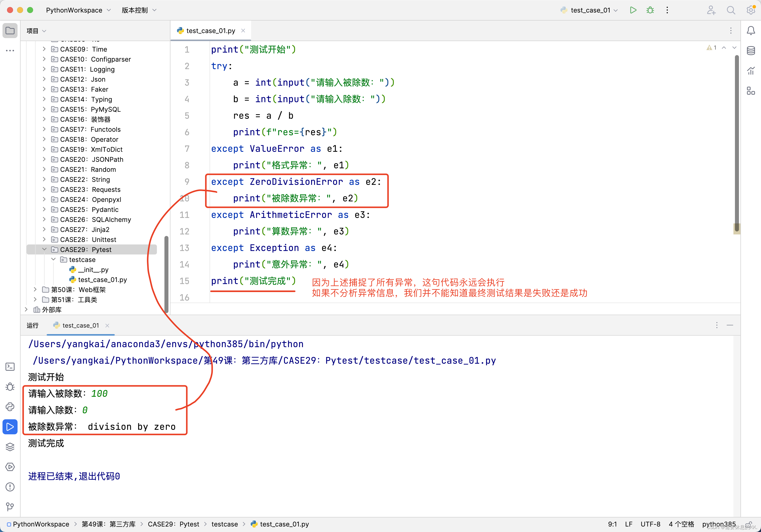Select the test_case_01.py editor tab
Screen dimensions: 761x532
[x=211, y=31]
